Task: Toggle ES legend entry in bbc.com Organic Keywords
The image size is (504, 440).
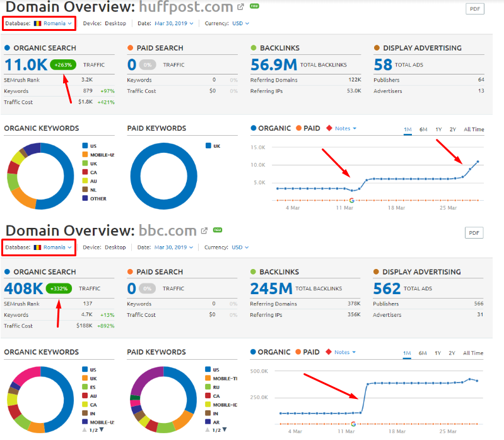Action: (x=89, y=387)
